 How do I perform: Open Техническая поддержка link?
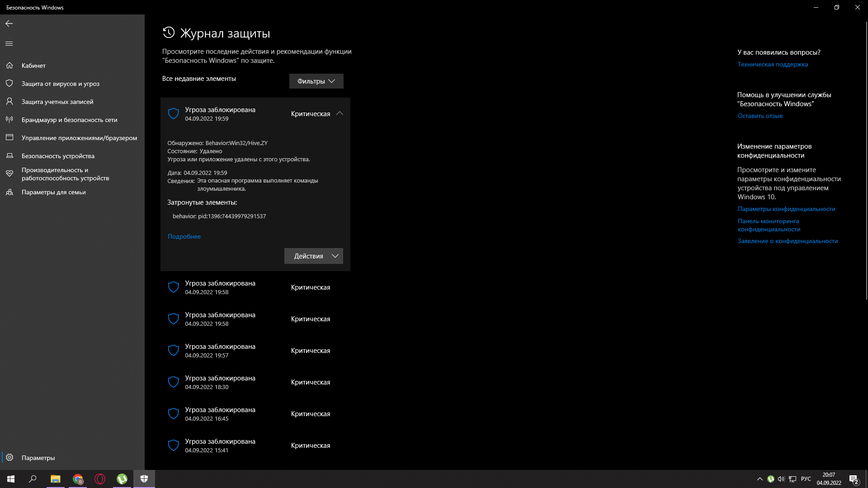(x=773, y=64)
